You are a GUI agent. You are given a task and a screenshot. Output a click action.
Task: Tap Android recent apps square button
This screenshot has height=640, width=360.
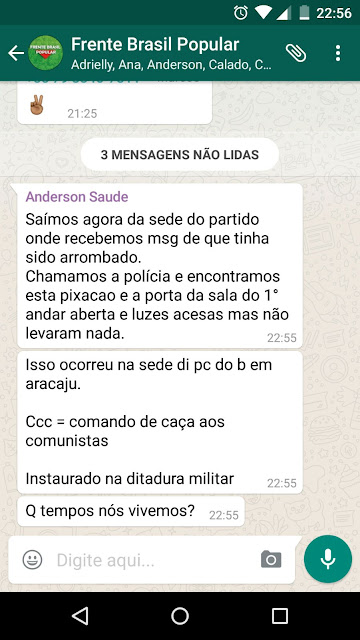[280, 616]
